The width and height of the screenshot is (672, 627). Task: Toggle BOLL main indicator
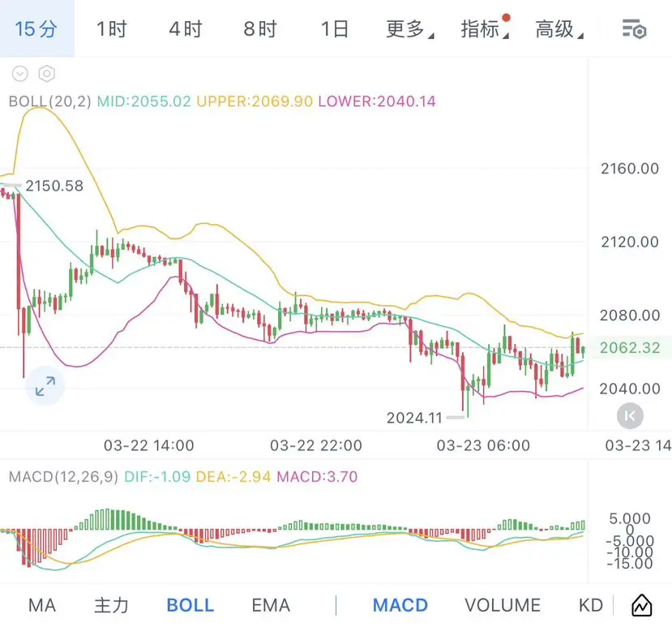pyautogui.click(x=190, y=605)
